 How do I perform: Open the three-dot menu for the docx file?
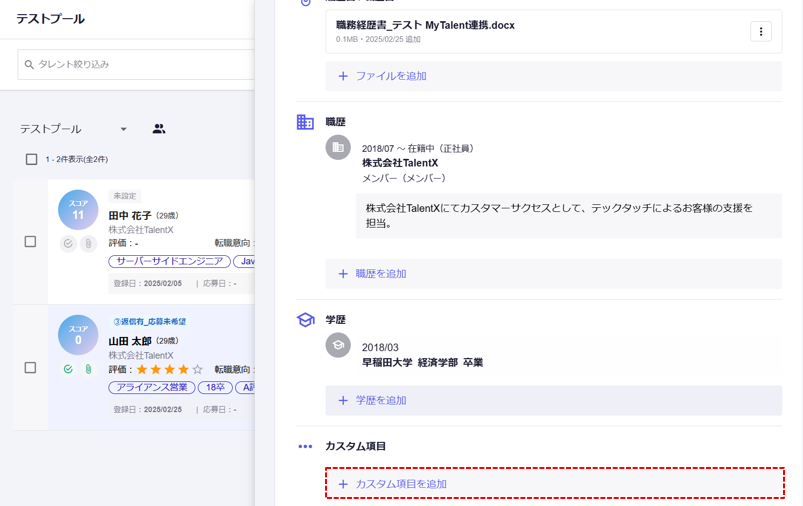pos(760,32)
